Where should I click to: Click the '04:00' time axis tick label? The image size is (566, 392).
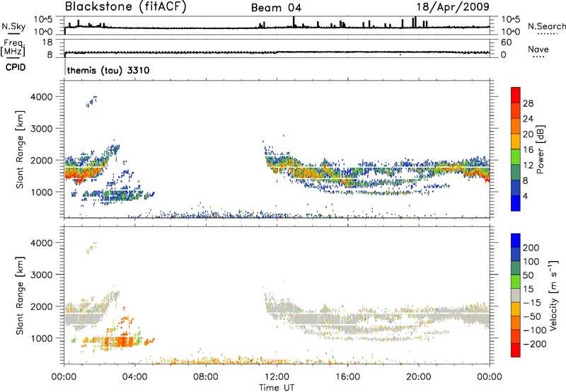[x=134, y=377]
